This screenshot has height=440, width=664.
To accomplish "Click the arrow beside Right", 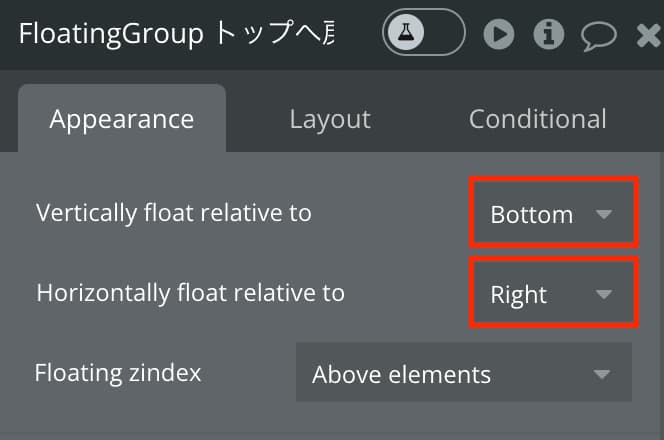I will click(603, 294).
